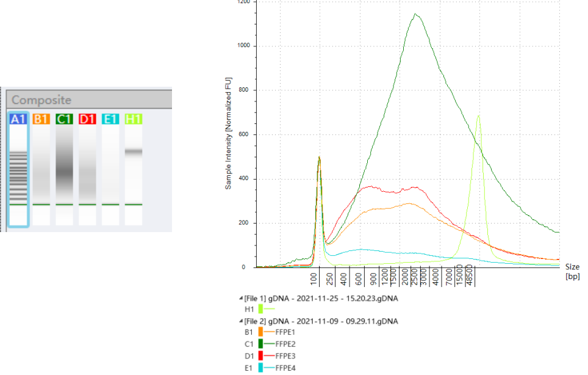
Task: Select the FFPE2 legend entry
Action: [285, 344]
